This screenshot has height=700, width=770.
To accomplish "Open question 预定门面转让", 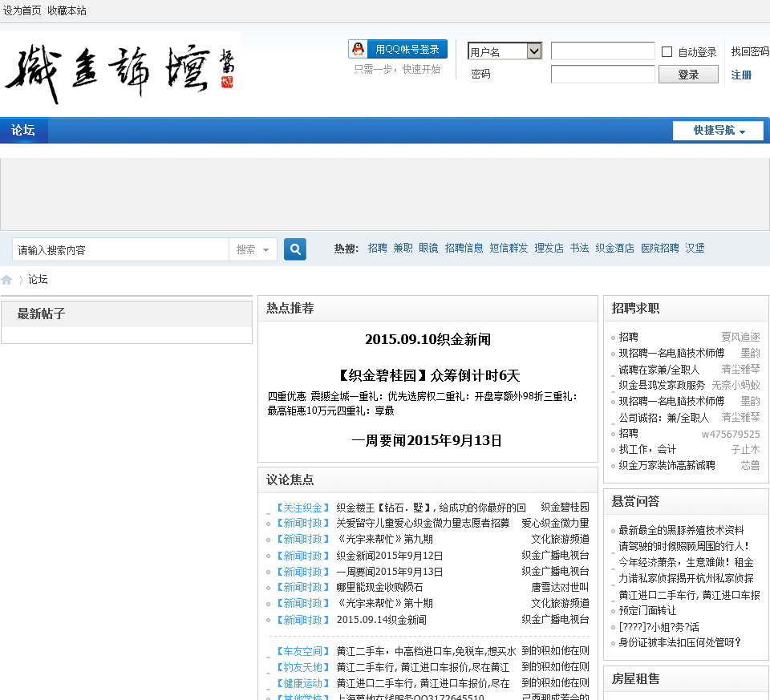I will point(647,611).
